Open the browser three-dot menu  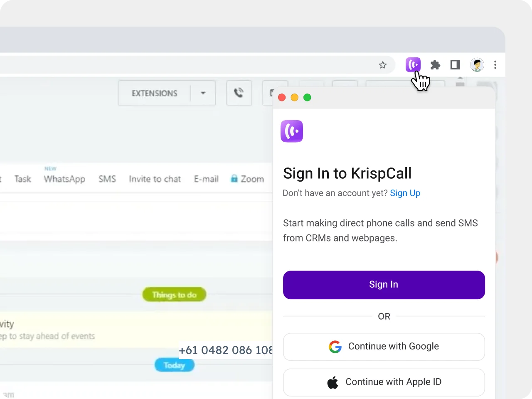pos(495,65)
